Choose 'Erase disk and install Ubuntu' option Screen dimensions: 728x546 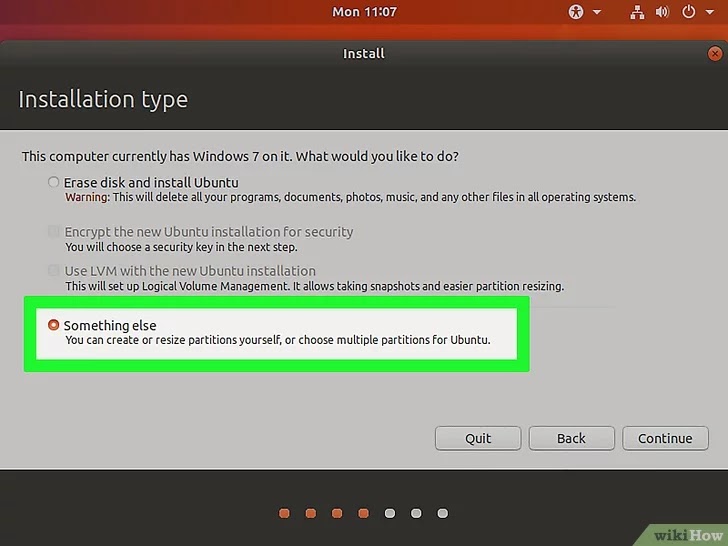pos(53,182)
